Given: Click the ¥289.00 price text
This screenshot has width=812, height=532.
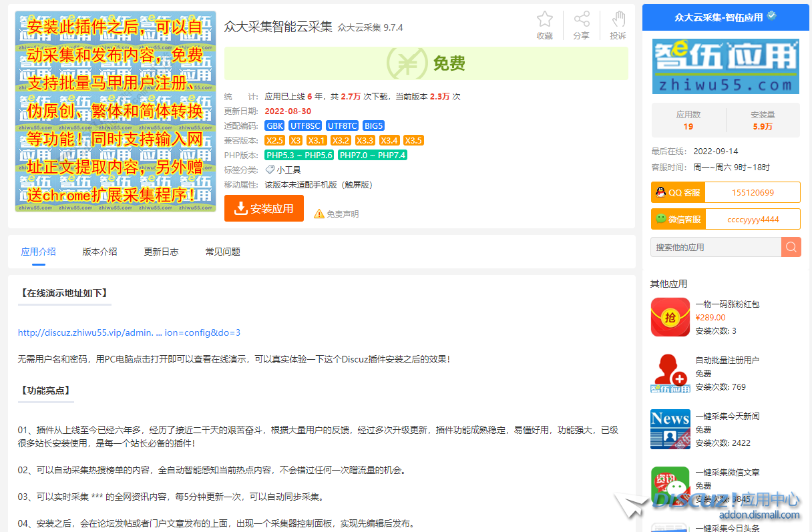Looking at the screenshot, I should coord(710,318).
